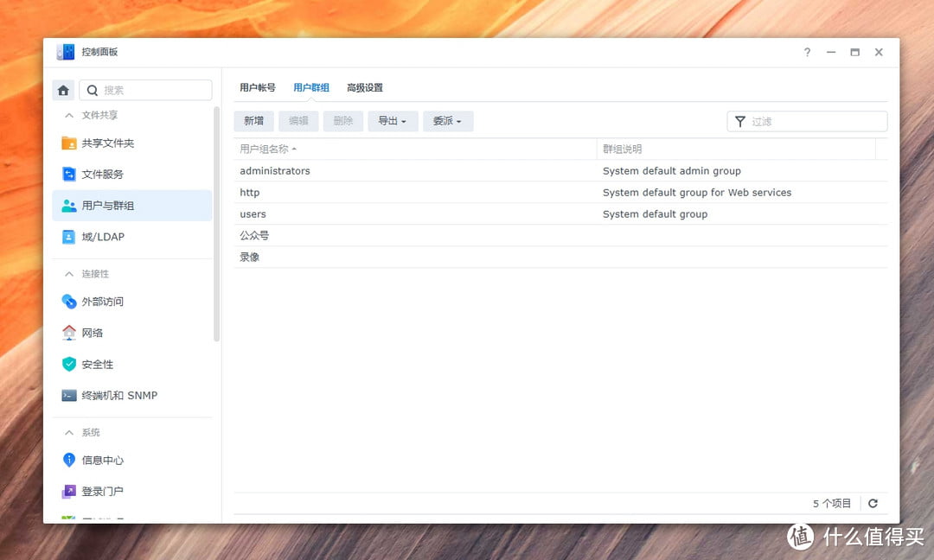Click the 新增 button to add a group

pyautogui.click(x=253, y=121)
